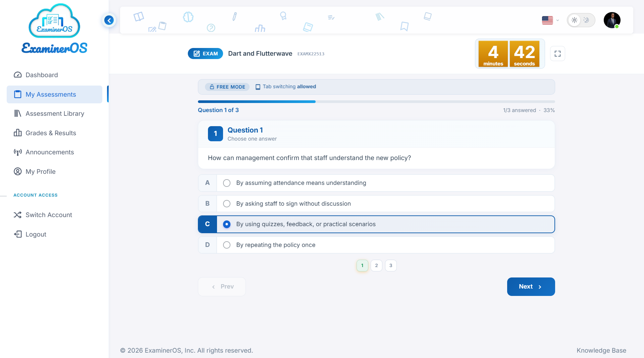
Task: Click the minutes countdown tile
Action: (x=493, y=54)
